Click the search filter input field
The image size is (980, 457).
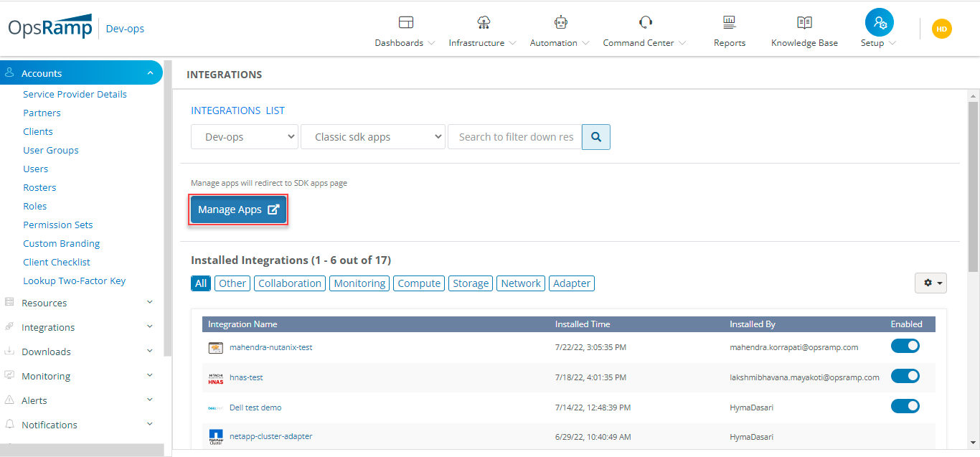(514, 137)
